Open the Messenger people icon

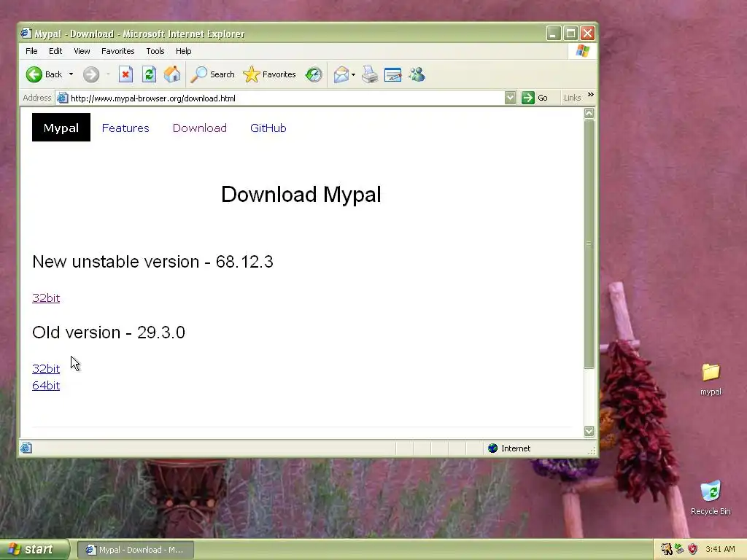pyautogui.click(x=417, y=74)
